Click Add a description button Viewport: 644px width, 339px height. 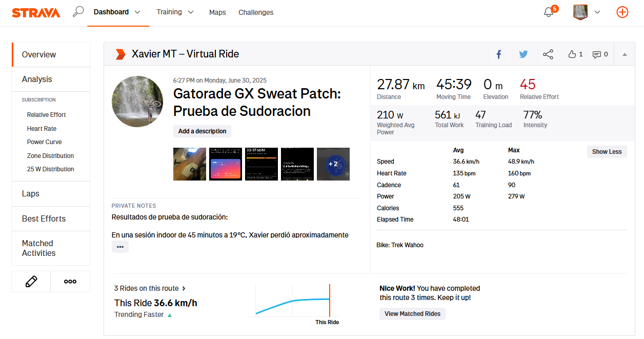click(x=202, y=131)
